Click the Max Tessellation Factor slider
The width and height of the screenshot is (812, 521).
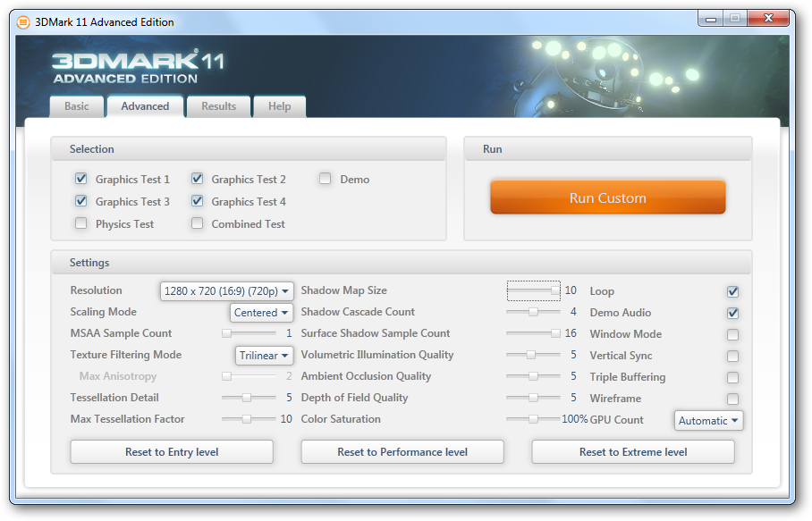pos(250,419)
